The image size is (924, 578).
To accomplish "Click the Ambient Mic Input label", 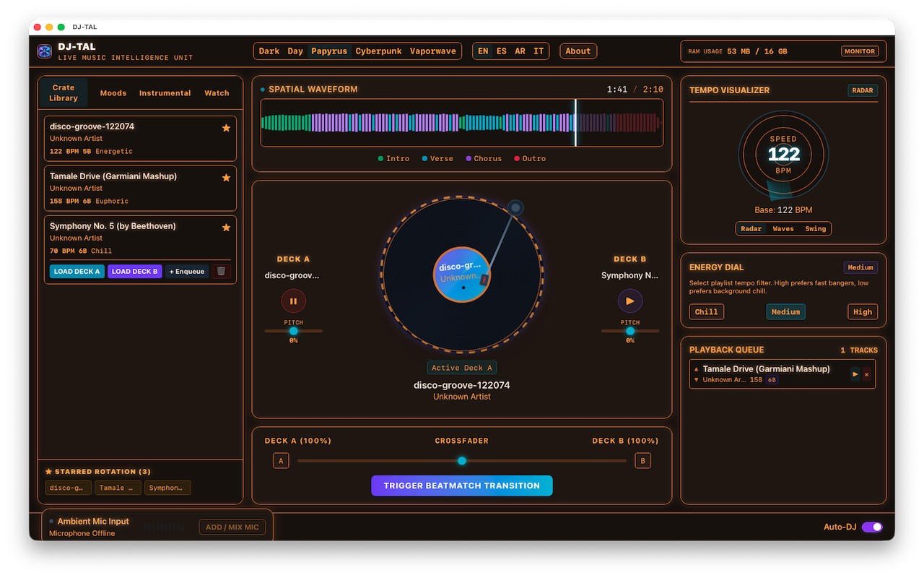I will [x=93, y=522].
